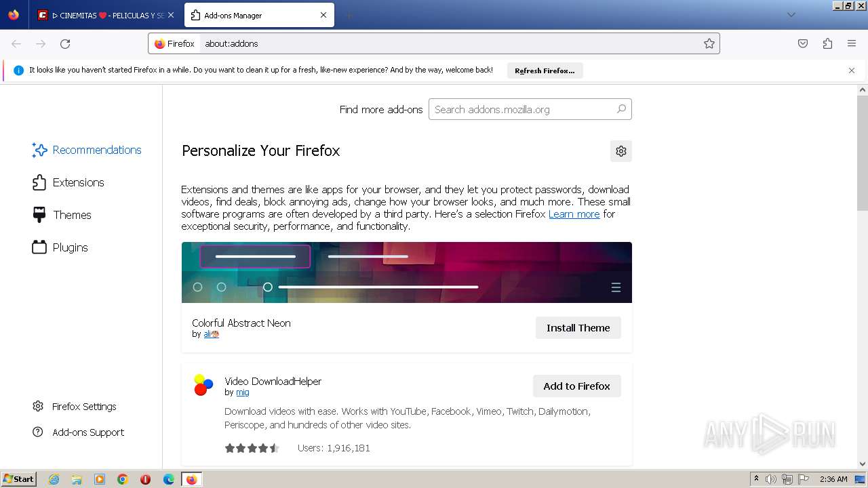Click the clock showing 2:36 AM
Image resolution: width=868 pixels, height=488 pixels.
point(833,479)
